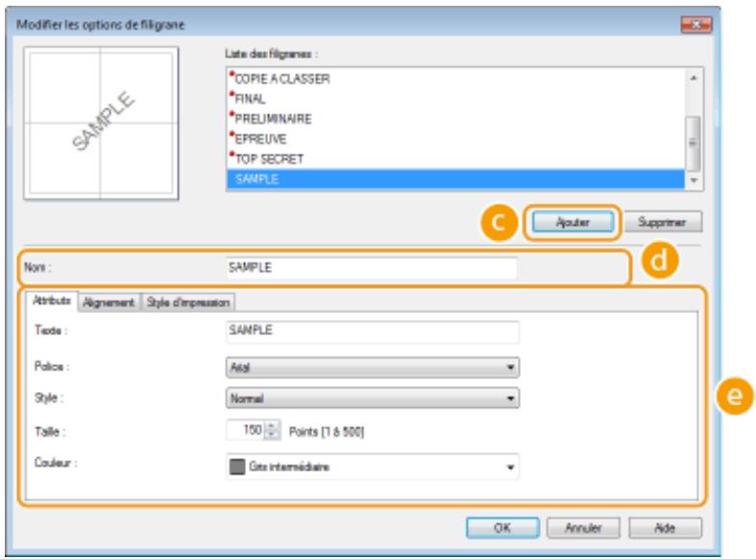Click the gray color swatch in Couleur

pos(237,467)
